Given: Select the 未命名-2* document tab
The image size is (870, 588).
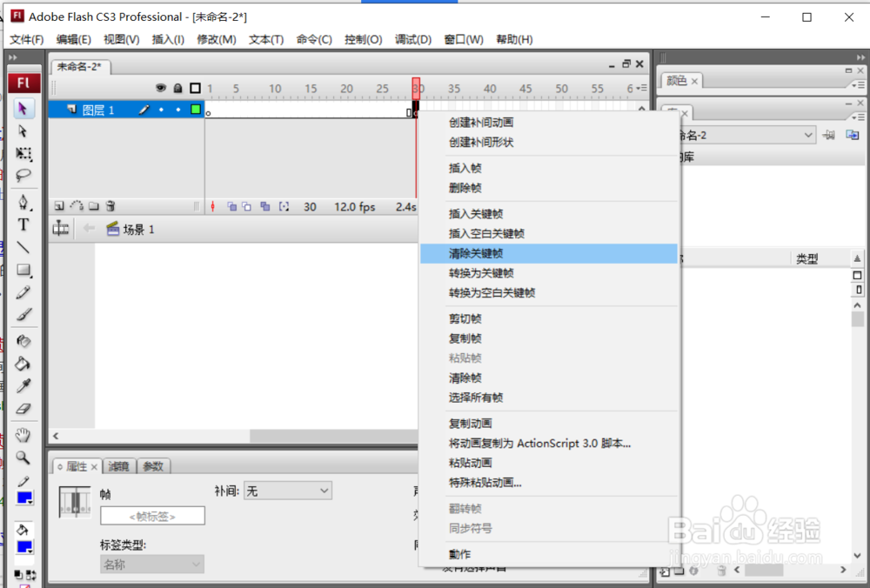Looking at the screenshot, I should click(79, 67).
